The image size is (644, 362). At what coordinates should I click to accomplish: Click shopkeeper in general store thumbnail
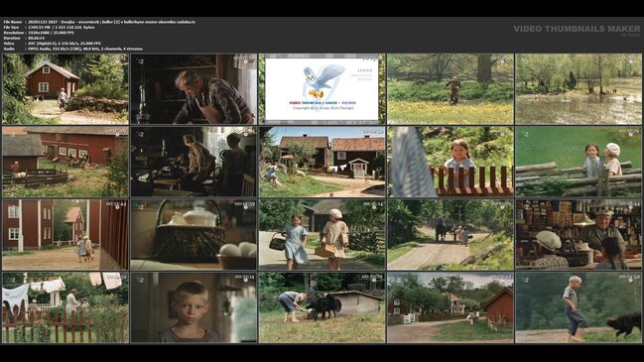click(x=579, y=234)
